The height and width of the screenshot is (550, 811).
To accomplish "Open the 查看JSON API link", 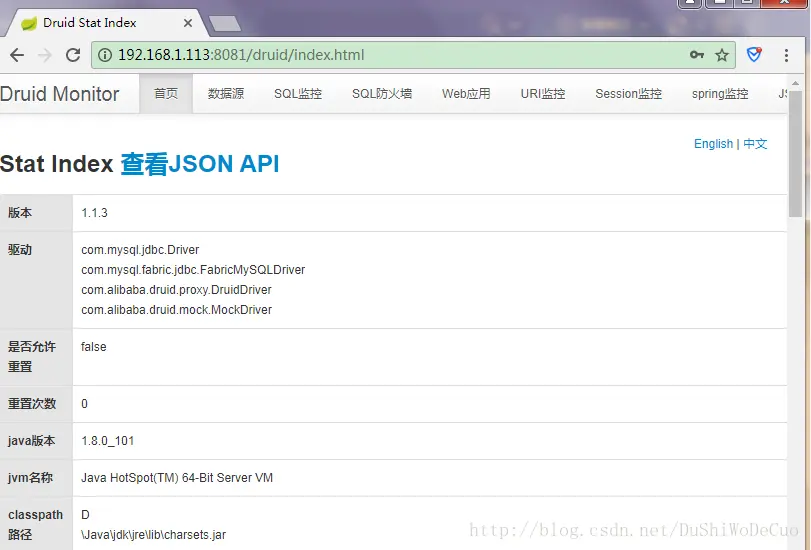I will pyautogui.click(x=200, y=164).
